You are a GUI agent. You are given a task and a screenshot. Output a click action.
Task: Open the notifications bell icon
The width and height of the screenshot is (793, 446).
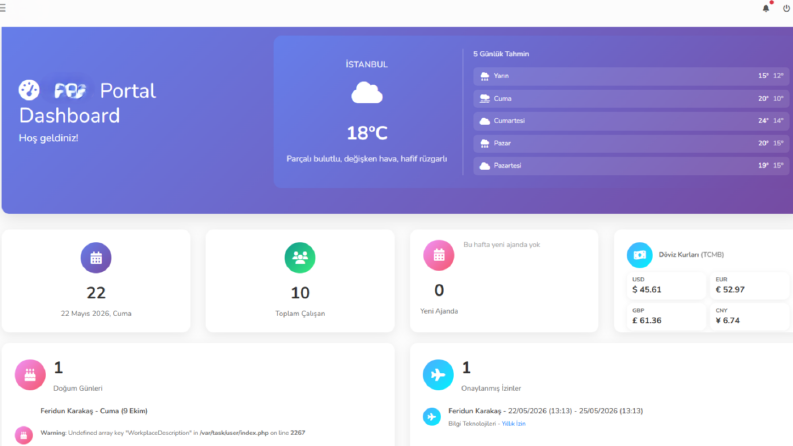[x=766, y=8]
